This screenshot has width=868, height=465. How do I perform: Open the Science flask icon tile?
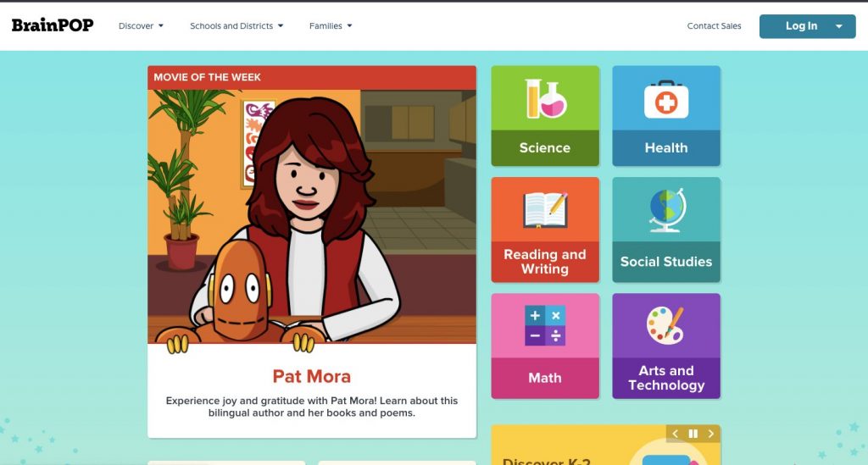[x=545, y=98]
